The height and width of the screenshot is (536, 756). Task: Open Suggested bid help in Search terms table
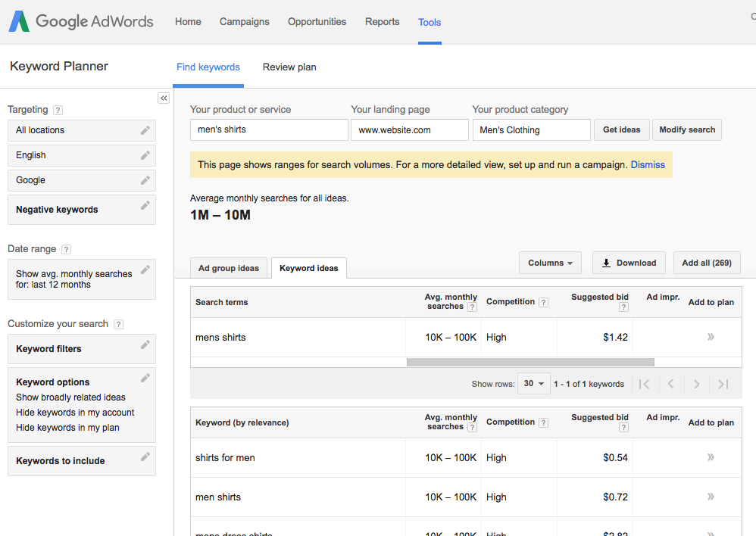coord(624,307)
